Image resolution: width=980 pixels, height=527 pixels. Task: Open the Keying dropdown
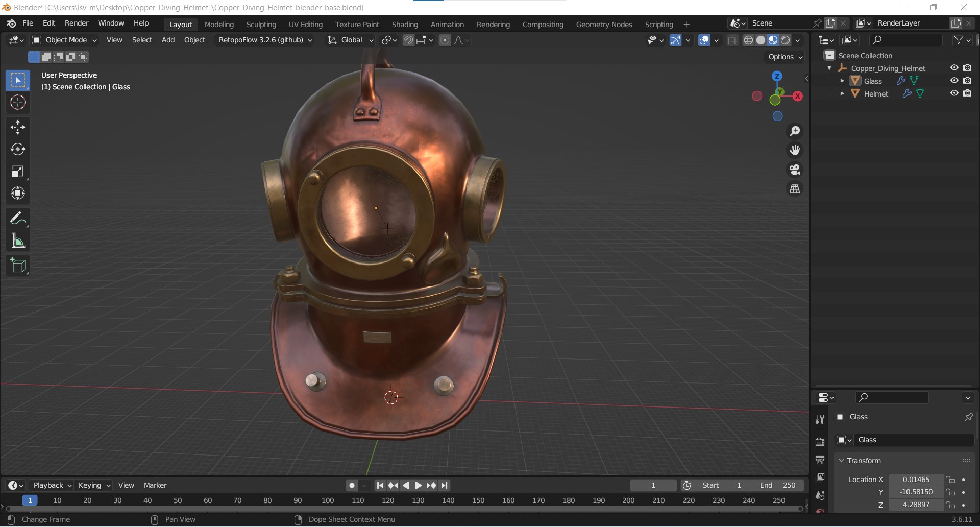[94, 485]
